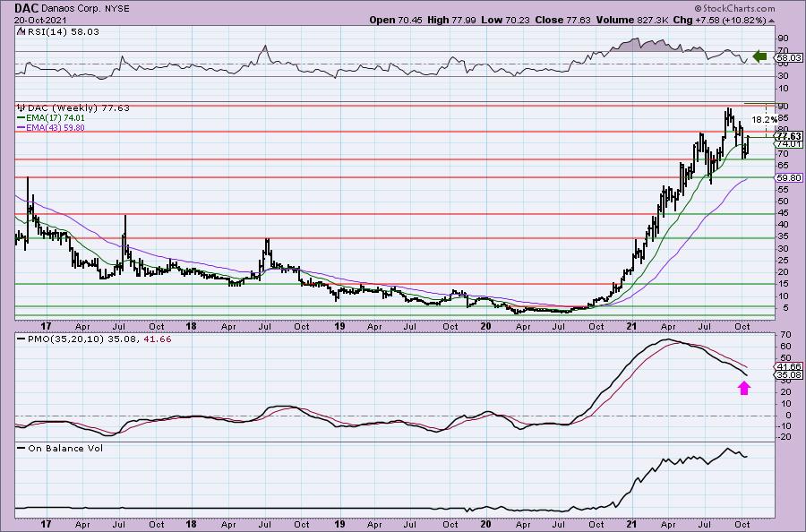Click the 59.80 EMA tag on the right axis

tap(788, 178)
